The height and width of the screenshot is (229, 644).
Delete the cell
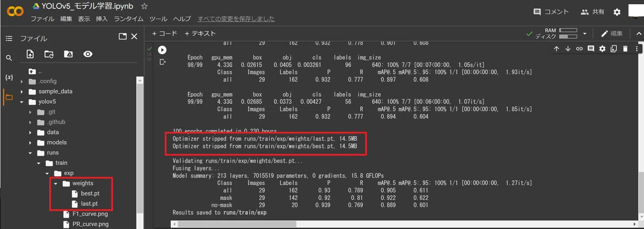(625, 49)
